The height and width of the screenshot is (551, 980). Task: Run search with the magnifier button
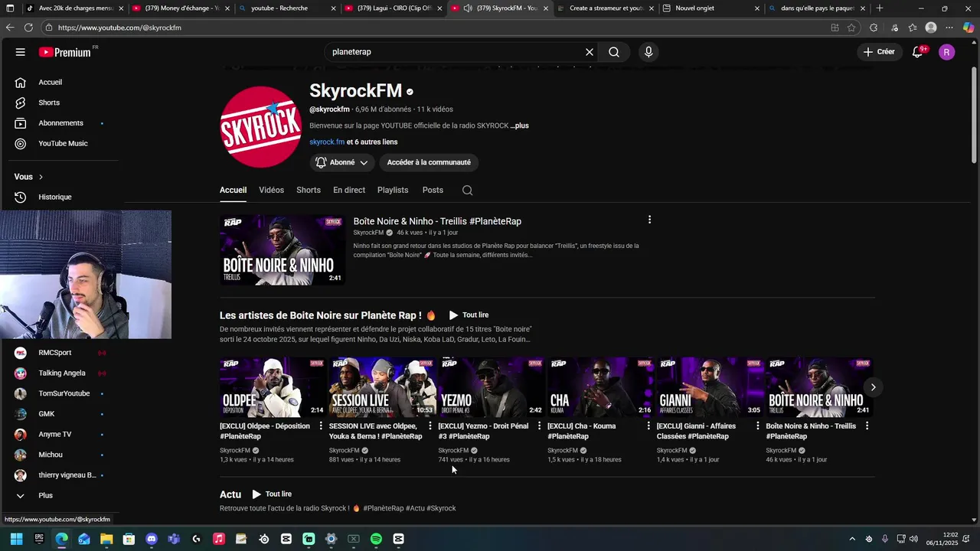pyautogui.click(x=614, y=52)
